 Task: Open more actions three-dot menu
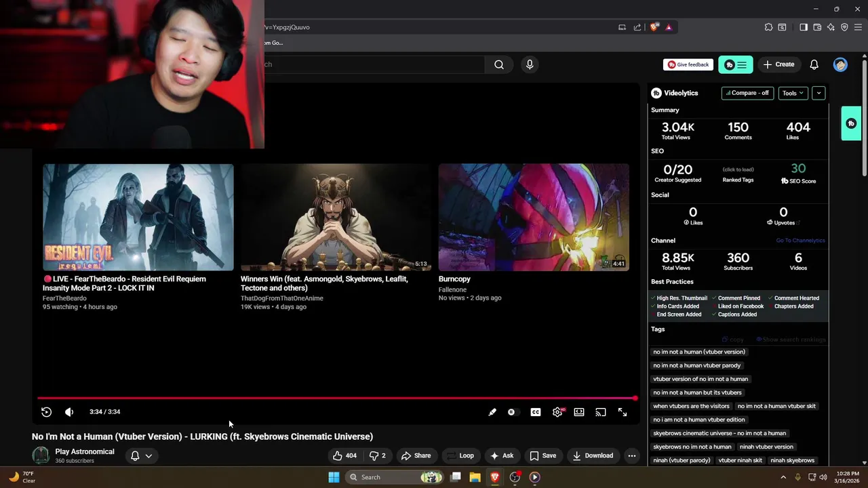coord(632,455)
